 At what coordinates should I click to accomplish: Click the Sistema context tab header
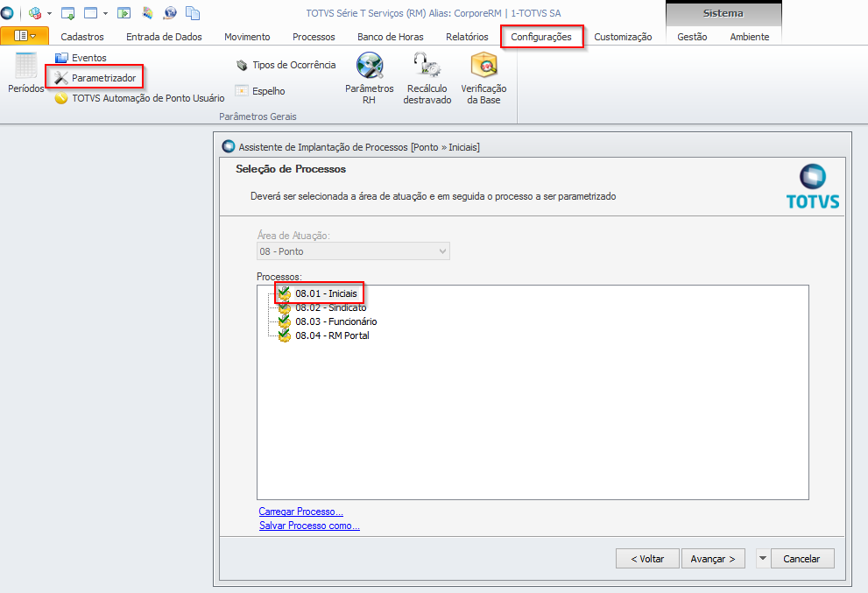723,13
